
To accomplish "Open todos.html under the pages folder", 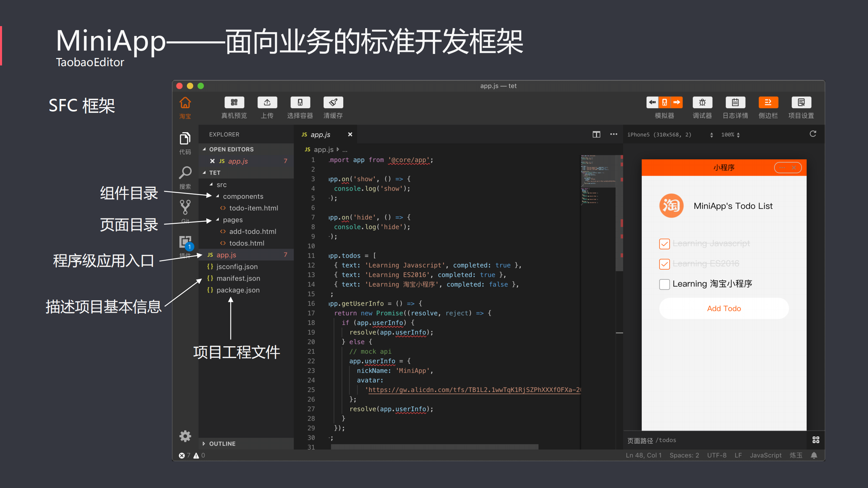I will click(247, 243).
